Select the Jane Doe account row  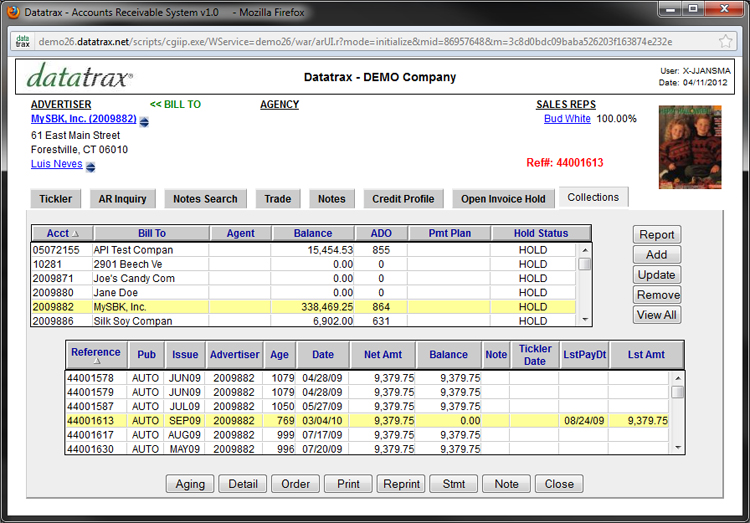pyautogui.click(x=303, y=292)
